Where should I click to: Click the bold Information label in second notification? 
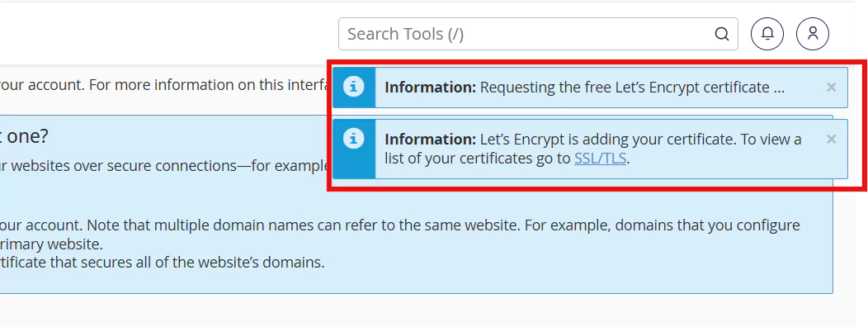click(x=430, y=139)
